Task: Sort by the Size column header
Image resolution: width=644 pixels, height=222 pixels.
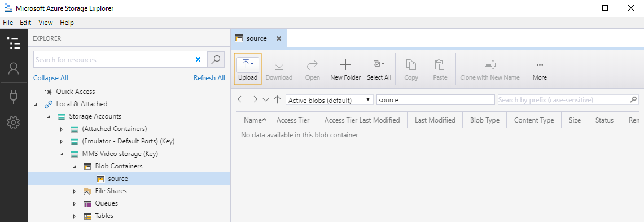Action: [575, 120]
